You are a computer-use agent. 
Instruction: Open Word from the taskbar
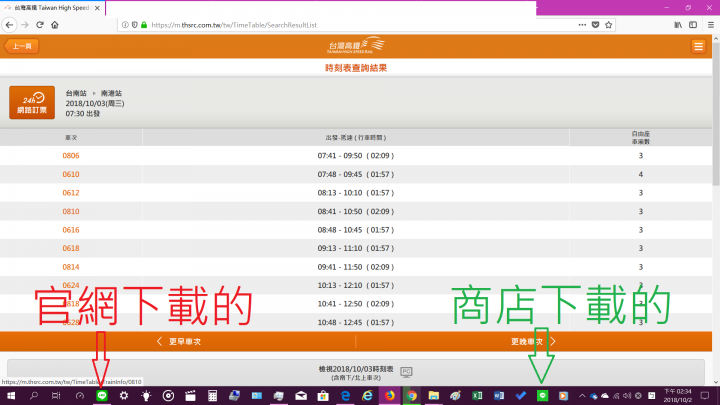[499, 396]
